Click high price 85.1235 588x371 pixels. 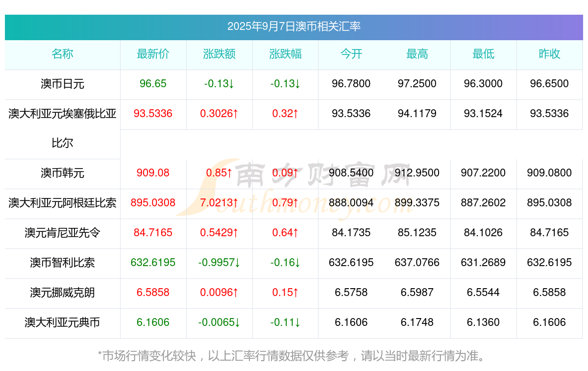coord(417,232)
